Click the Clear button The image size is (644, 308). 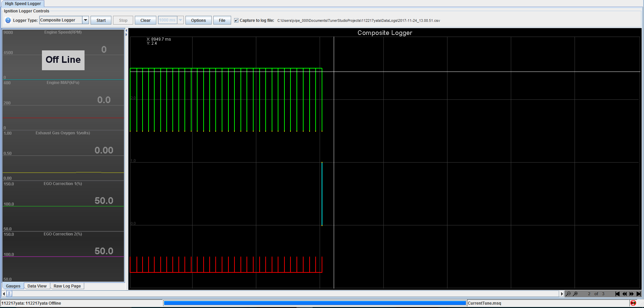coord(145,20)
